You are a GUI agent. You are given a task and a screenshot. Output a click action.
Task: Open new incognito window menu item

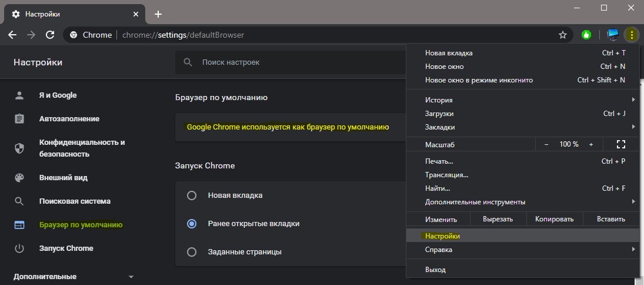[522, 80]
